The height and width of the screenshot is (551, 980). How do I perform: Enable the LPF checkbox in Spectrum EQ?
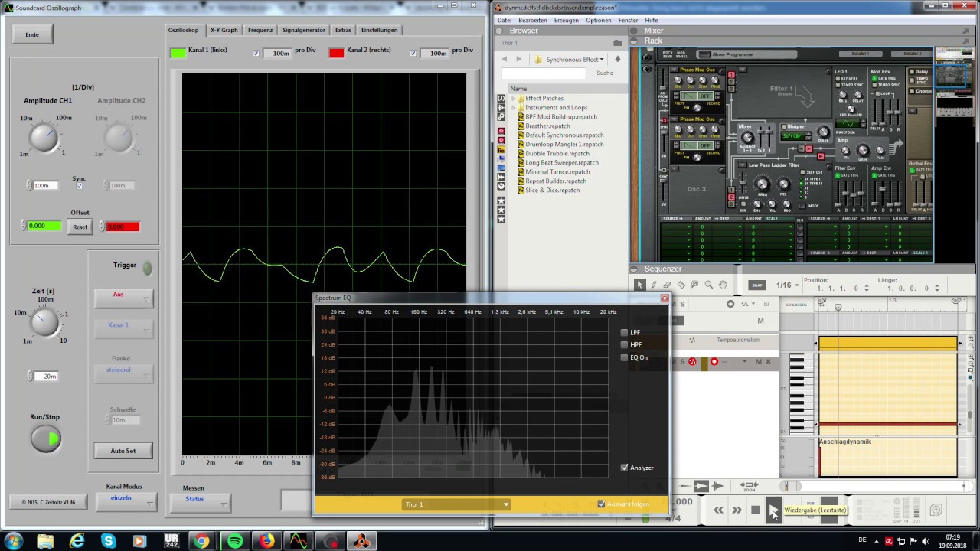624,333
